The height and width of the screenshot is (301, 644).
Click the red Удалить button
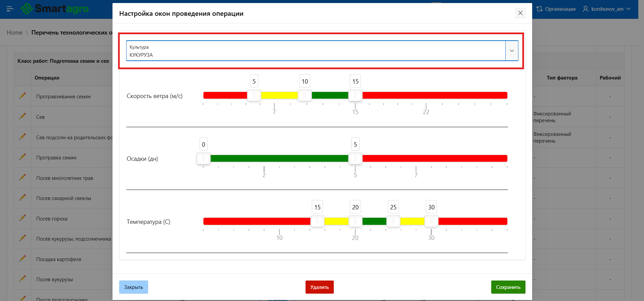tap(319, 287)
